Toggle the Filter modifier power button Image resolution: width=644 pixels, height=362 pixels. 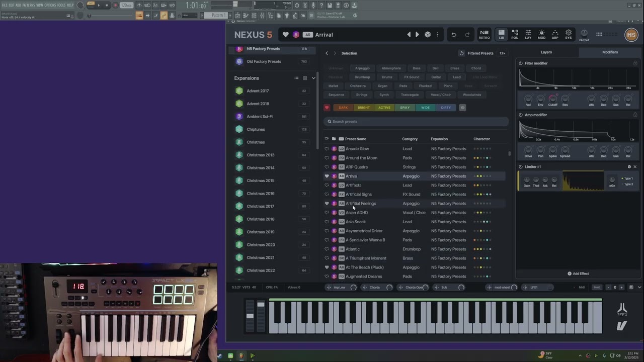(x=521, y=63)
